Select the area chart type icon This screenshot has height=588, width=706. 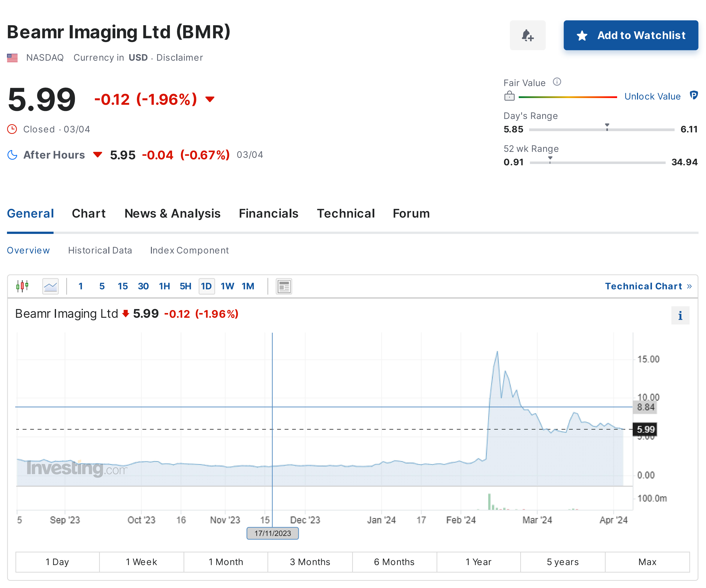(x=50, y=286)
